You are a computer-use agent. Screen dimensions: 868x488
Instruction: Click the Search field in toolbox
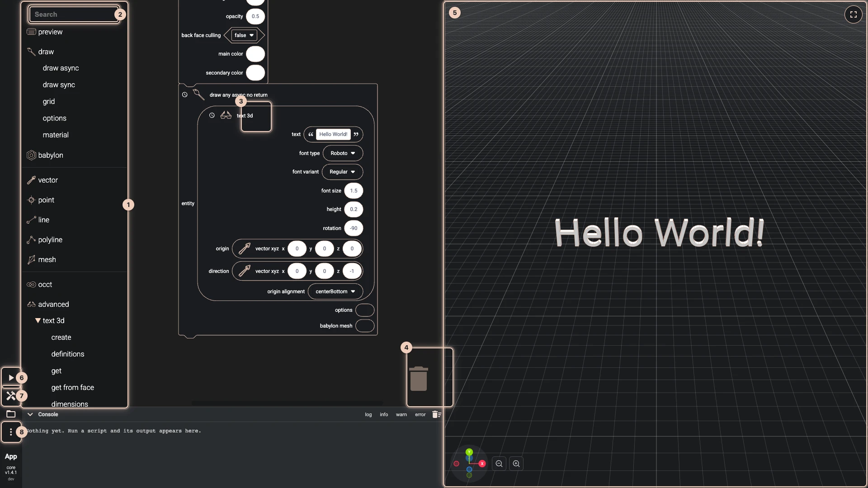pos(74,14)
